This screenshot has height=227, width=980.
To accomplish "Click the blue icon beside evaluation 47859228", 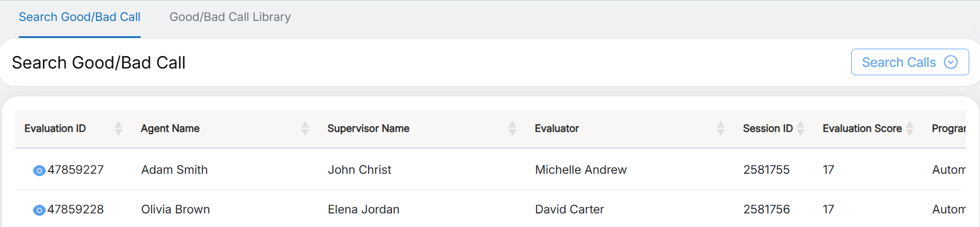I will coord(39,210).
